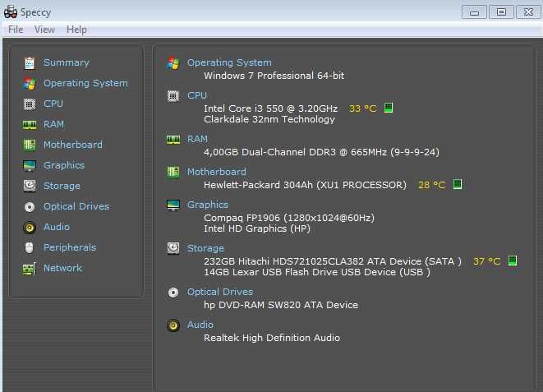Click the storage temperature value 37 °C
543x392 pixels.
(x=486, y=261)
